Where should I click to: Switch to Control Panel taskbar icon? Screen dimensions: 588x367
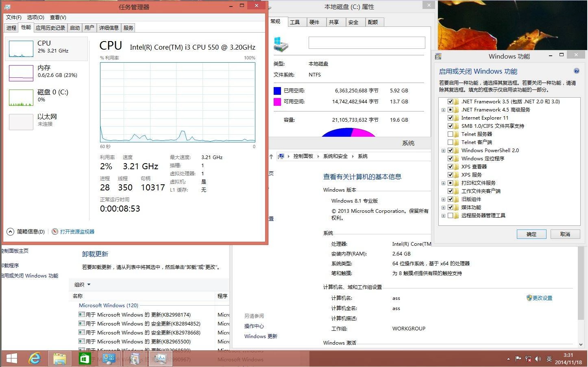coord(109,359)
